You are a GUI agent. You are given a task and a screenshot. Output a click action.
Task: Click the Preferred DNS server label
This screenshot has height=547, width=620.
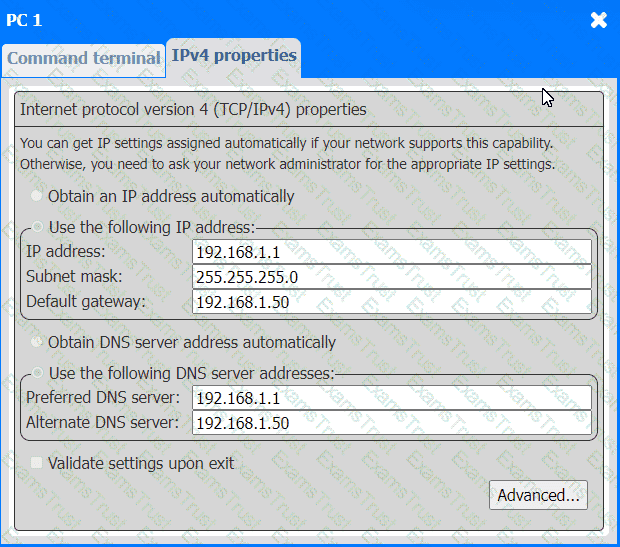(x=103, y=398)
